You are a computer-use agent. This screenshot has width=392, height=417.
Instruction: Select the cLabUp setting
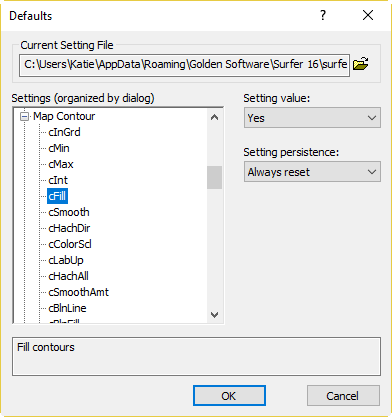tap(66, 260)
